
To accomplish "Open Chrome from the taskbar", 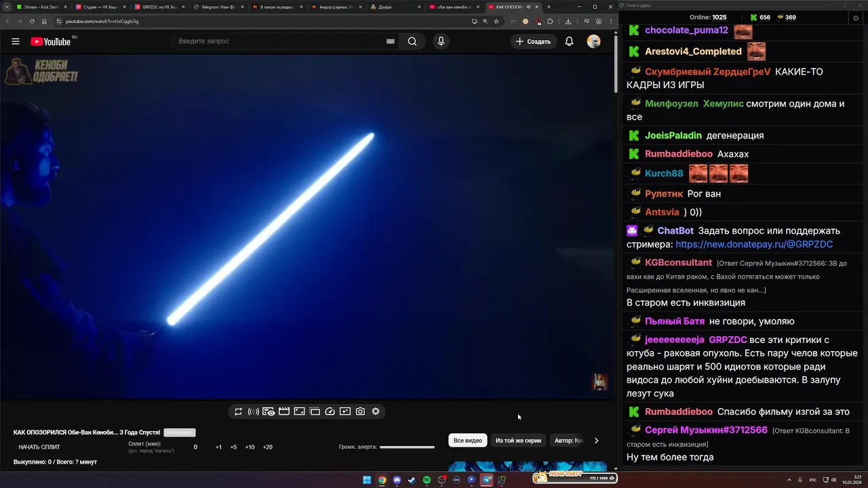I will pyautogui.click(x=382, y=480).
